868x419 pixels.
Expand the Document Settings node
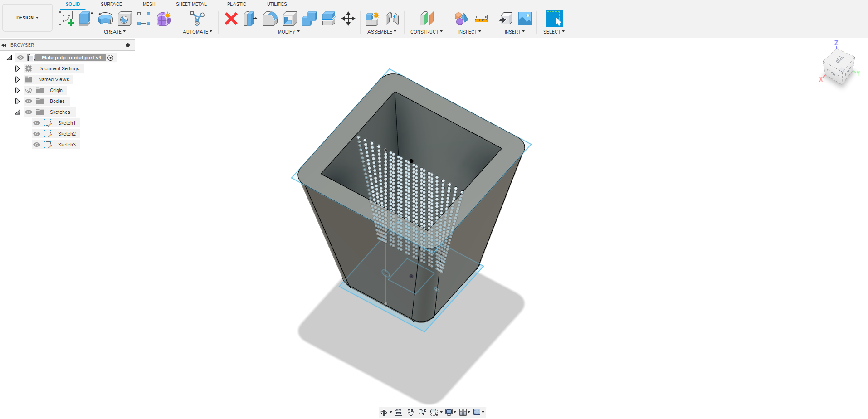(17, 68)
